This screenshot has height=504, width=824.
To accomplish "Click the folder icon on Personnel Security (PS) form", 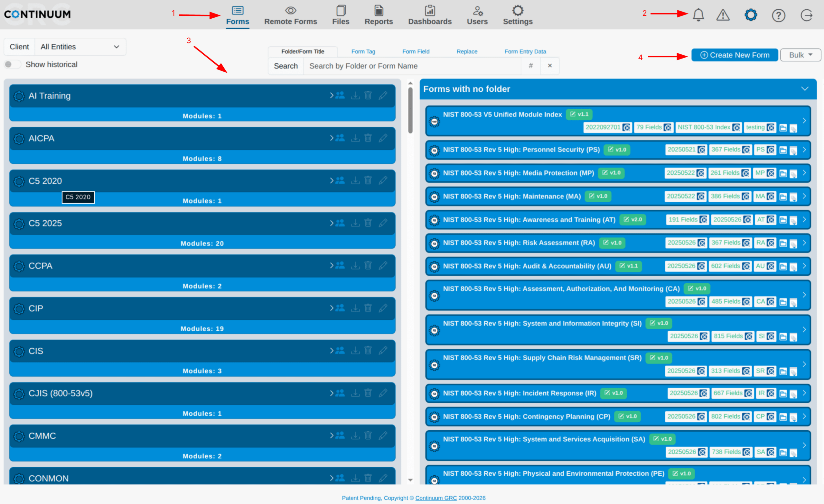I will [x=783, y=150].
